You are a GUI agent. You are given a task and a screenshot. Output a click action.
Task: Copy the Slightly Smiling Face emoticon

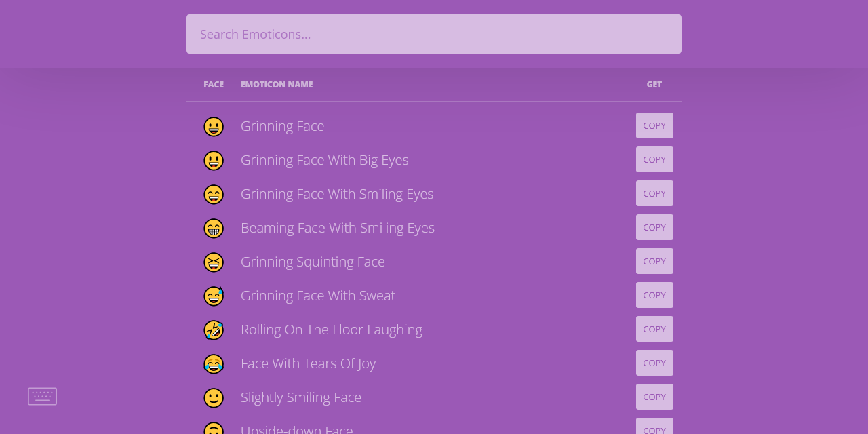654,397
